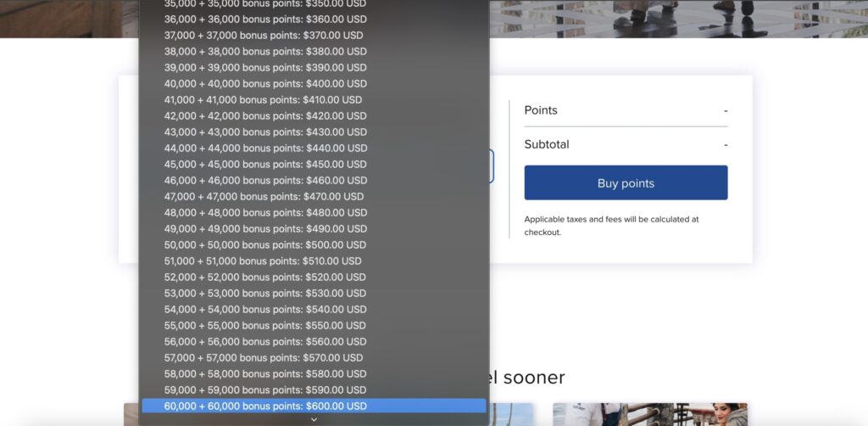Click the points select box edge behind list
The width and height of the screenshot is (868, 426).
[492, 166]
